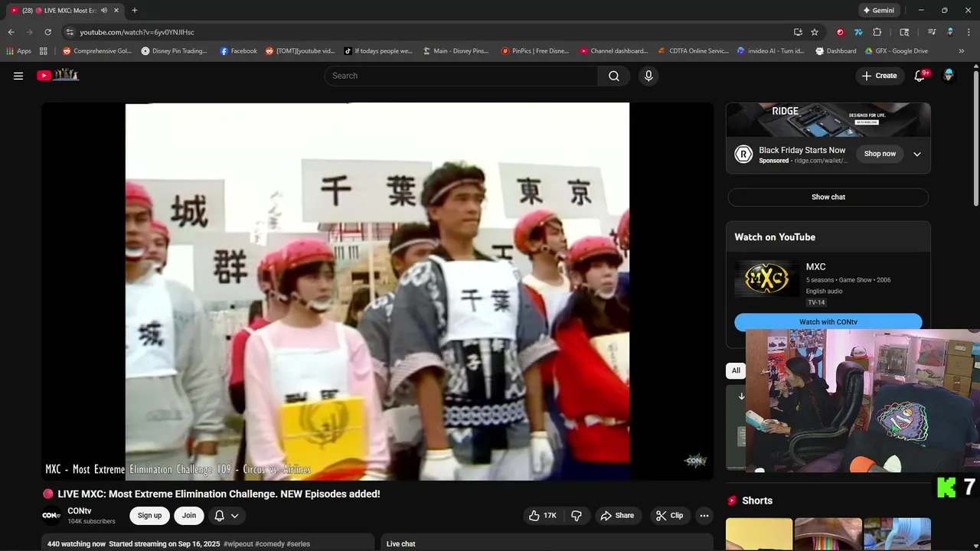Click Watch with CONtv button
980x551 pixels.
click(828, 321)
